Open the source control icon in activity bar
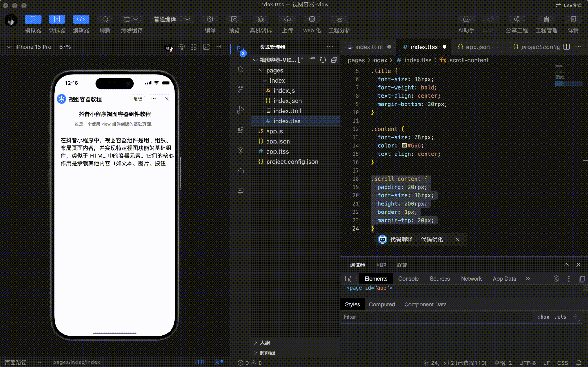588x367 pixels. click(240, 89)
